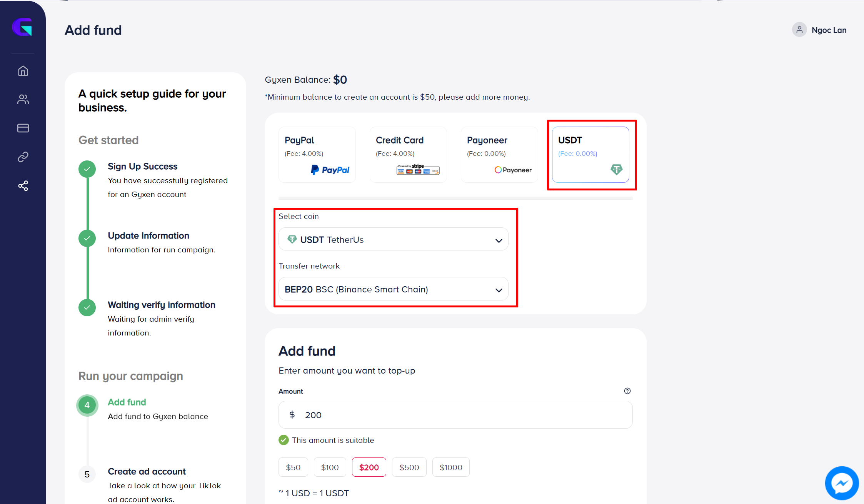The image size is (864, 504).
Task: Click the step 5 circle for Create ad account
Action: coord(87,474)
